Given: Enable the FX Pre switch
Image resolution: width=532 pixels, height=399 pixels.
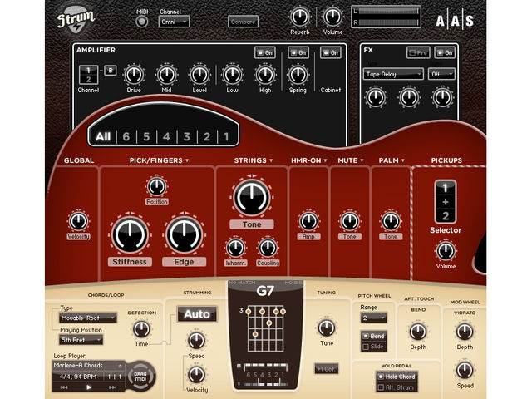Looking at the screenshot, I should click(x=418, y=52).
